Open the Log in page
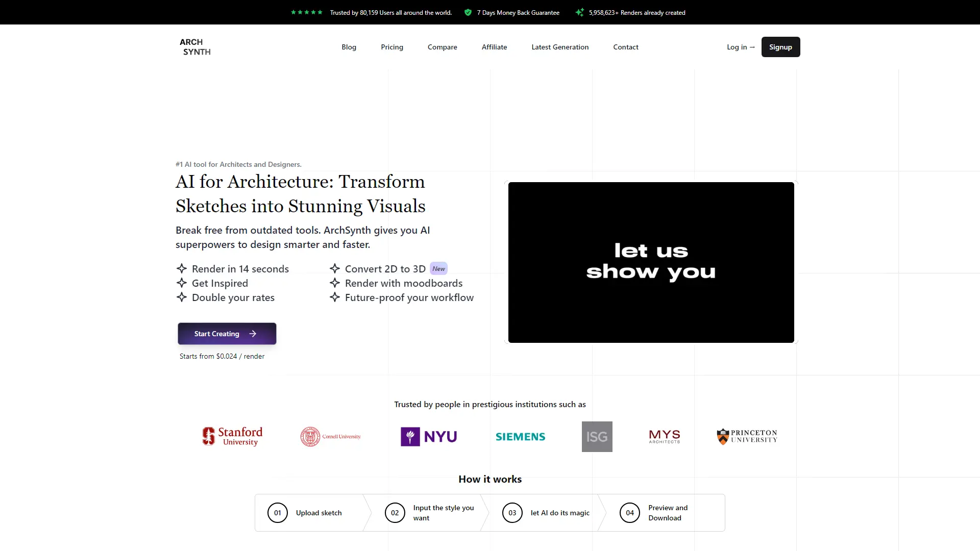 (x=741, y=46)
